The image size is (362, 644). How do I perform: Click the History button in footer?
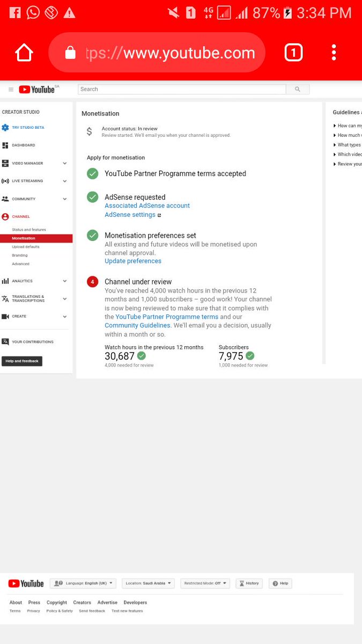(249, 583)
